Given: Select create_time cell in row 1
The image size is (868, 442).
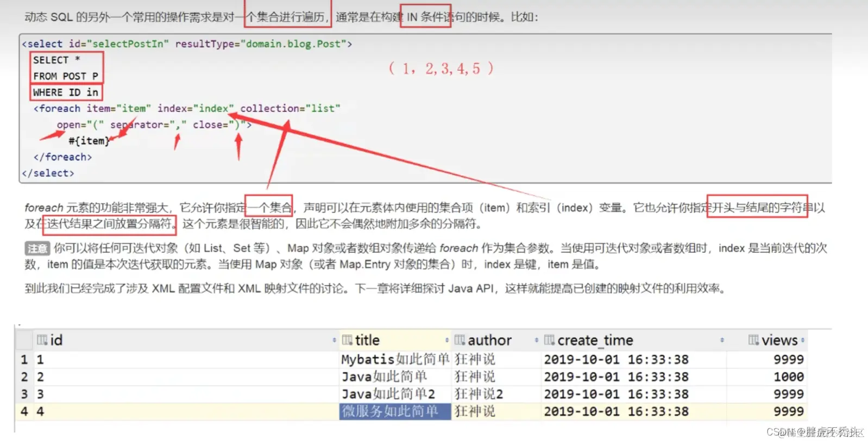Looking at the screenshot, I should point(633,359).
